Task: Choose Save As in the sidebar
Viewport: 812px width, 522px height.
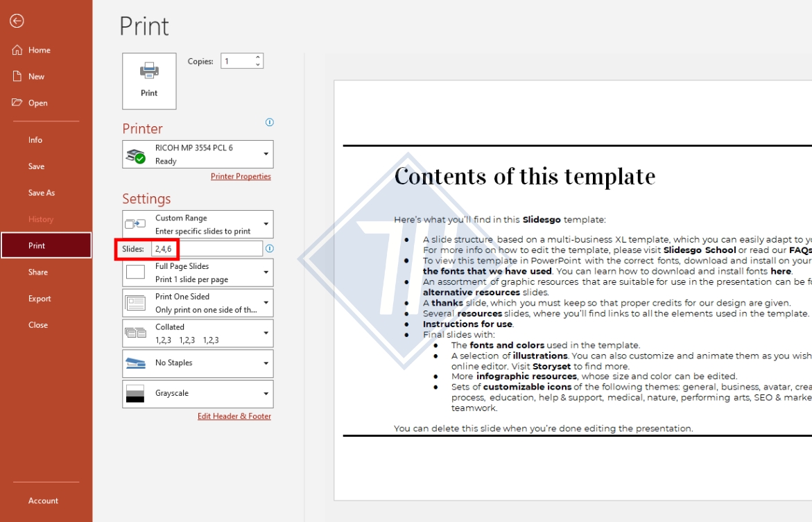Action: 42,193
